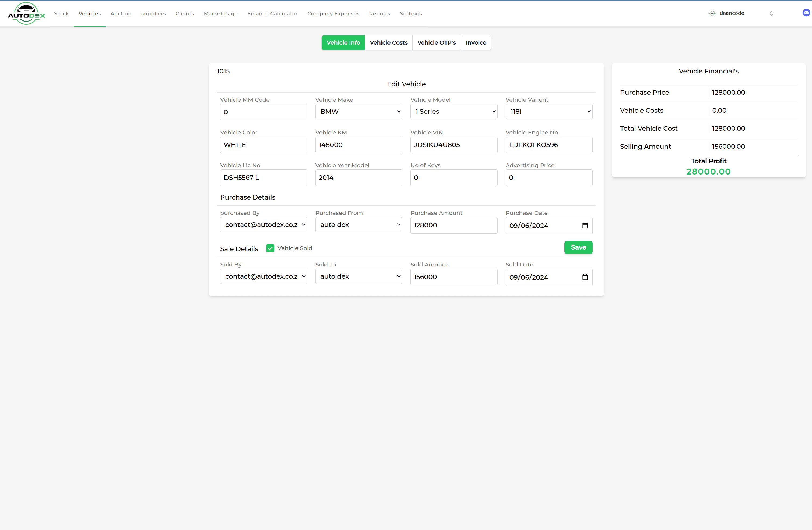Click the Purchase Price value 128000.00
This screenshot has height=530, width=812.
click(728, 92)
